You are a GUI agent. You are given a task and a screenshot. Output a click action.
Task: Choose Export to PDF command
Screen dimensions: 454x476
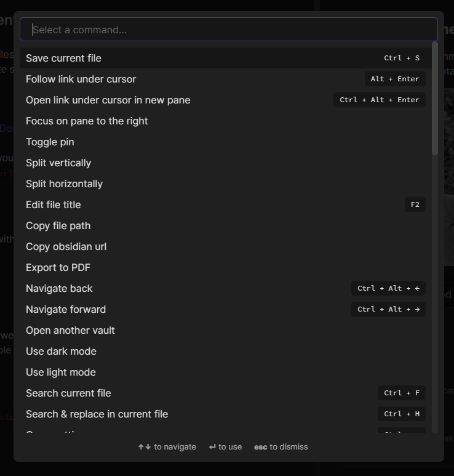(x=58, y=267)
